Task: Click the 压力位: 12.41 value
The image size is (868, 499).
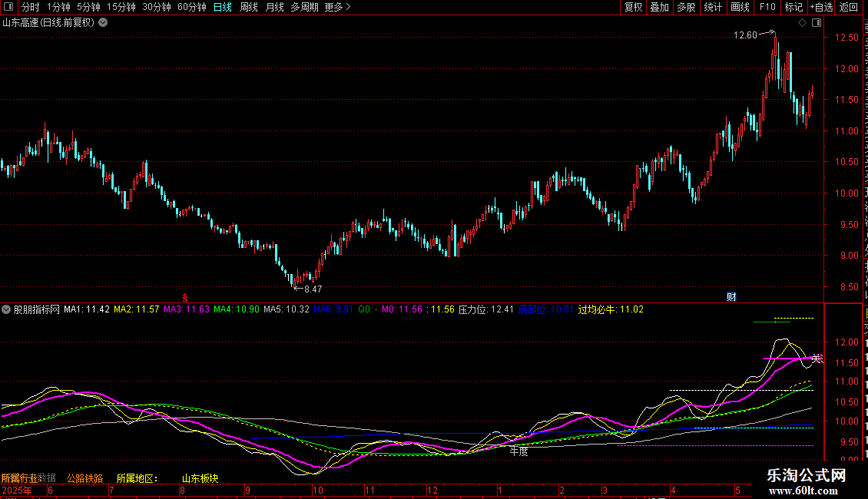Action: (x=486, y=310)
